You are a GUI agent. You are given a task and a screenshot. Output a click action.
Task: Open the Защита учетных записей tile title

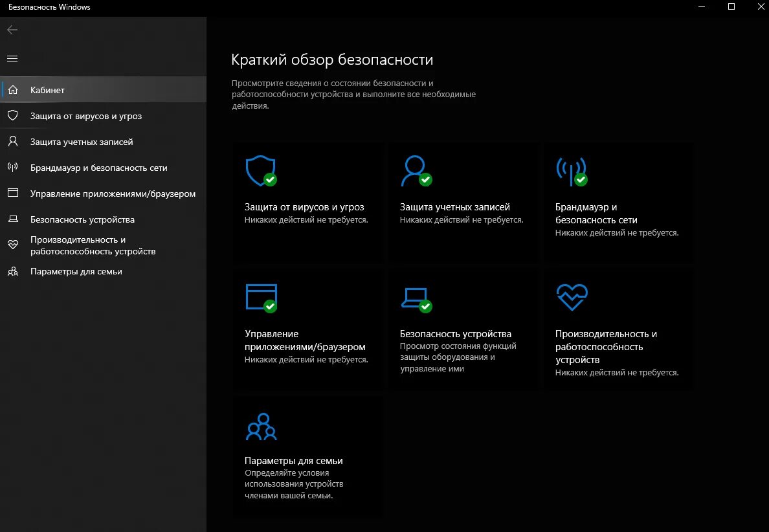pyautogui.click(x=454, y=207)
